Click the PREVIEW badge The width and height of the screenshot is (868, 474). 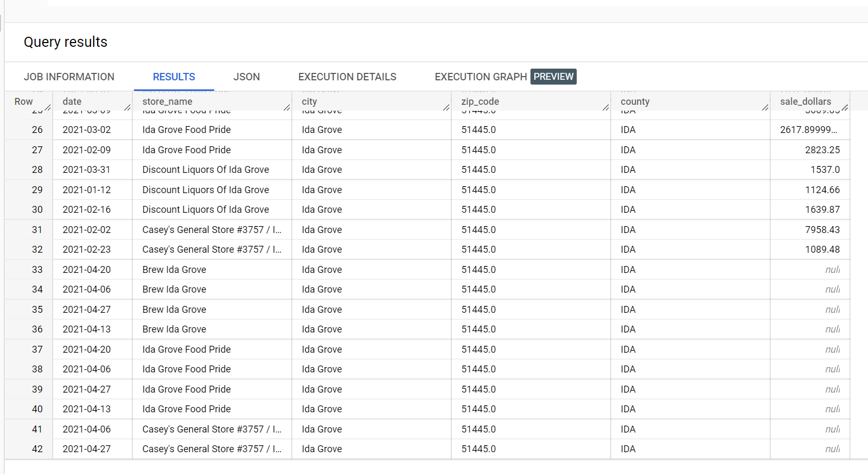pyautogui.click(x=553, y=77)
